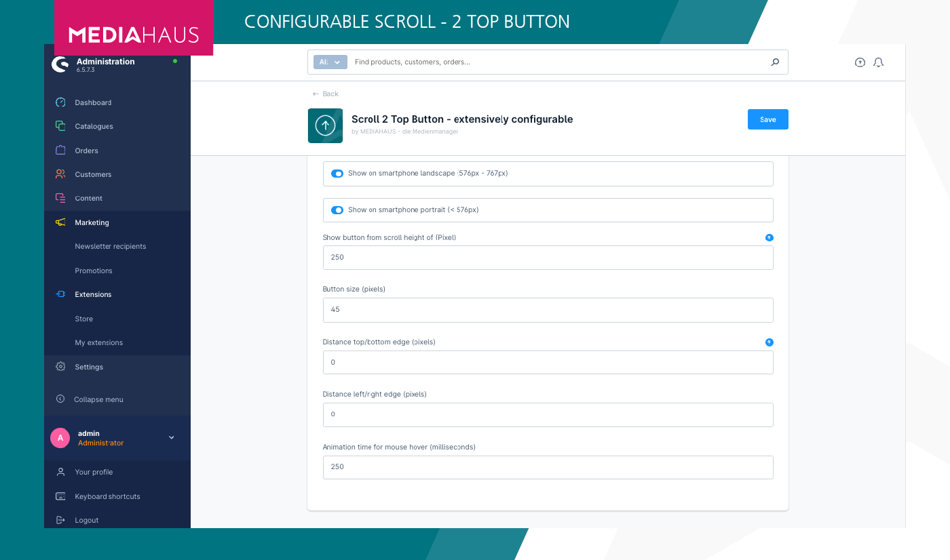This screenshot has width=950, height=560.
Task: Expand the admin user menu chevron
Action: [172, 438]
